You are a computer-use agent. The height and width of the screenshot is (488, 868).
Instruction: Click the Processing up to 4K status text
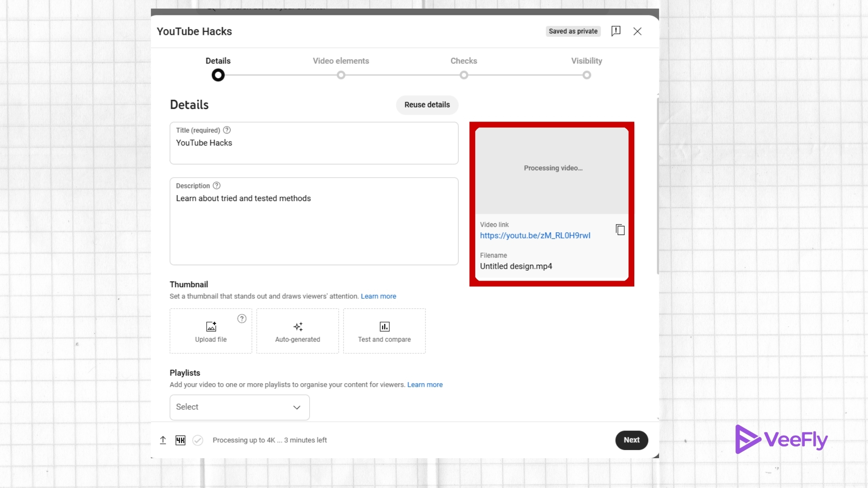pyautogui.click(x=269, y=440)
